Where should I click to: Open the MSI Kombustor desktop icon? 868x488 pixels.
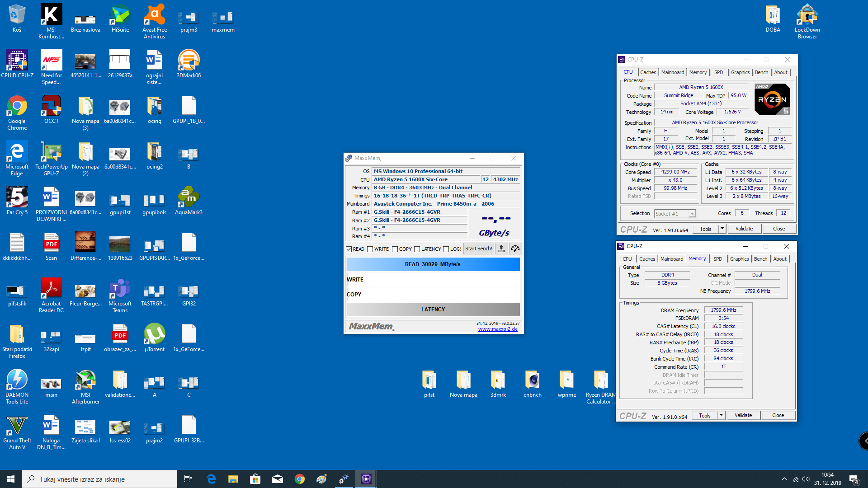point(51,21)
